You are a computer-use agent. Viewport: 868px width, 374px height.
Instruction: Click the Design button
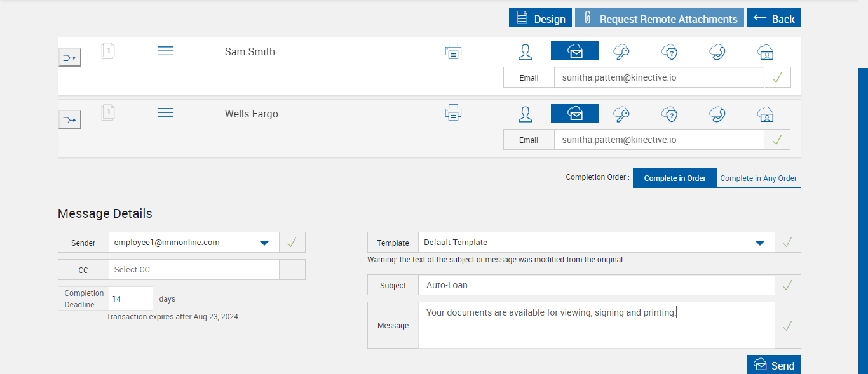[540, 18]
